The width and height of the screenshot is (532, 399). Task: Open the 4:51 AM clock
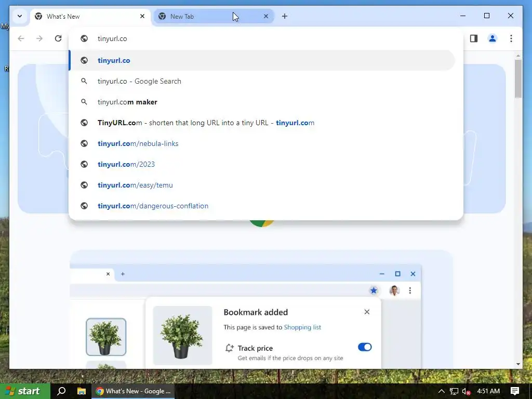488,391
